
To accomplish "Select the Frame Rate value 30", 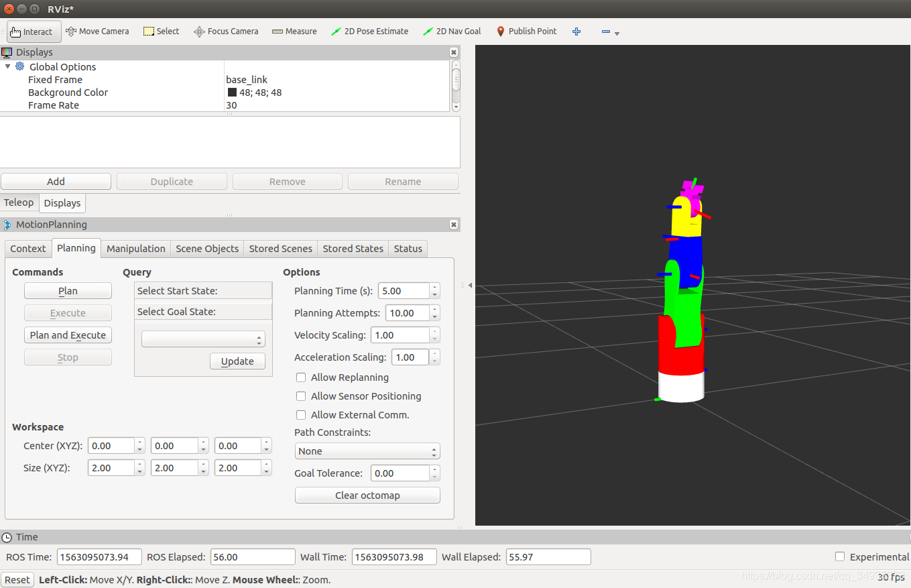I will [x=231, y=105].
